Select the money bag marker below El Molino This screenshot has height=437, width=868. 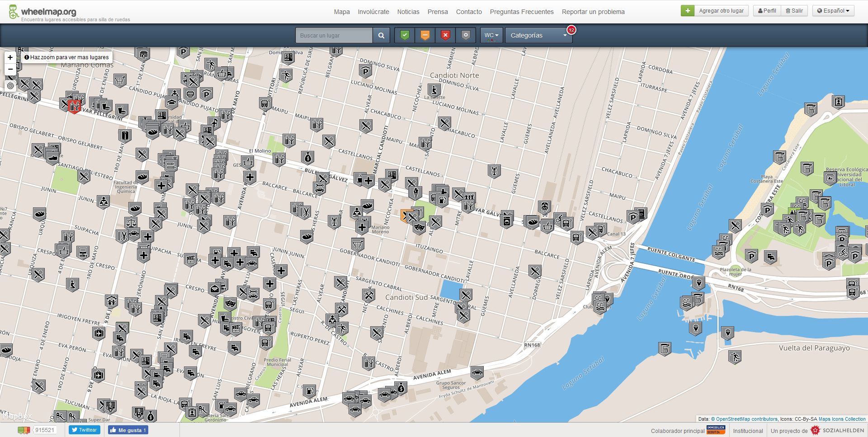click(x=307, y=157)
